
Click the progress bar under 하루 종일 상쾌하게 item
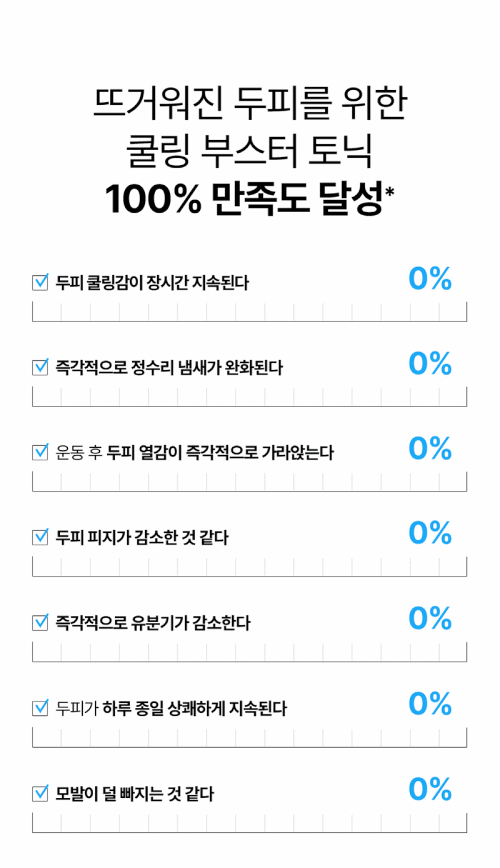click(249, 737)
